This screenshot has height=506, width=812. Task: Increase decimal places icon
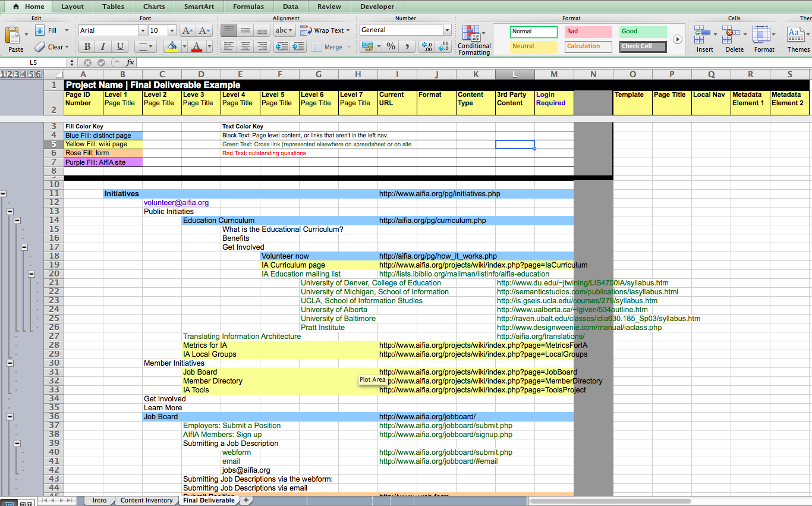pyautogui.click(x=426, y=46)
